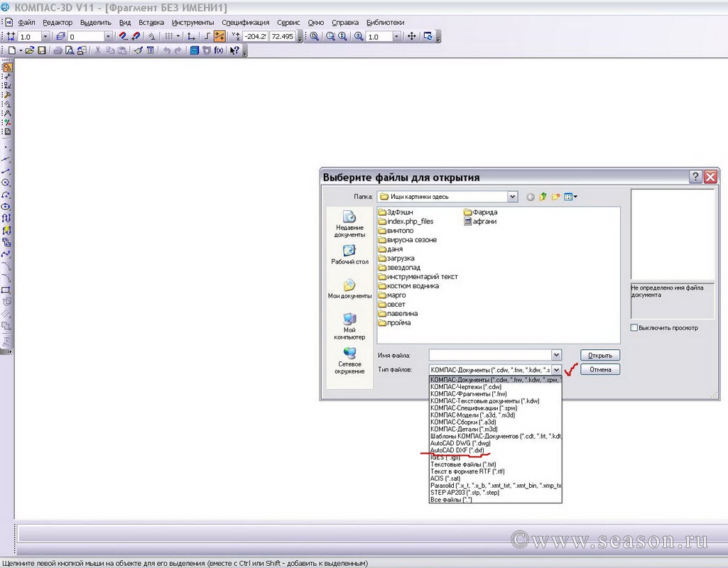Viewport: 728px width, 568px height.
Task: Open the variables f(x) icon
Action: coord(219,50)
